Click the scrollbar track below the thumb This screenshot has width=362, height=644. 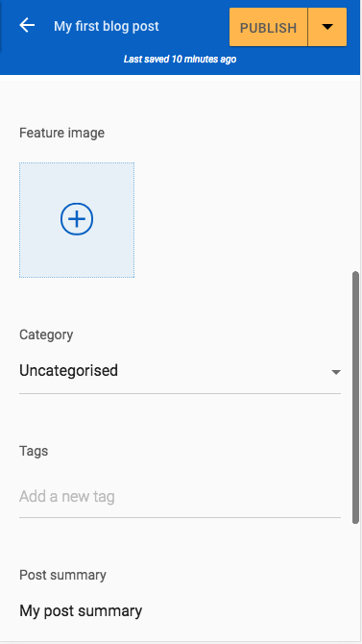tap(355, 582)
